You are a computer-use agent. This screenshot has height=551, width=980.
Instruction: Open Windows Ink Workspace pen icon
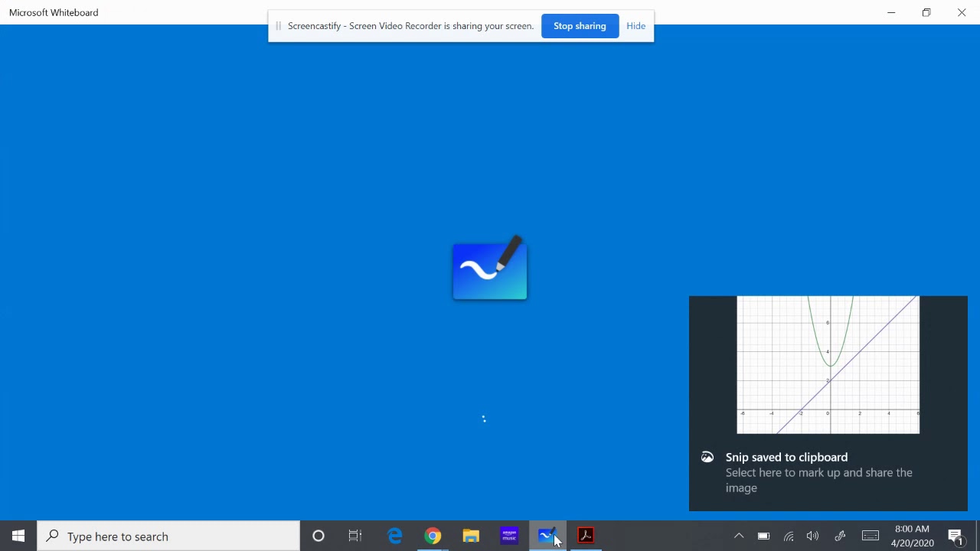click(840, 536)
